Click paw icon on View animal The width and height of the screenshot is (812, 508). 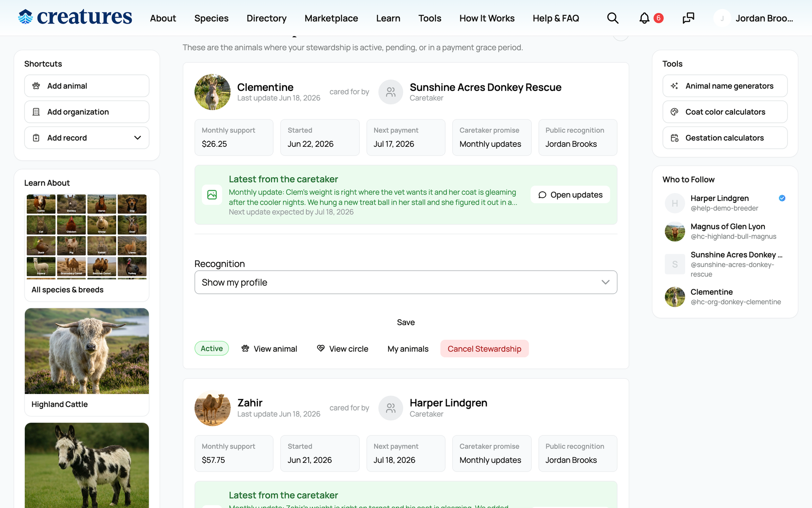[245, 349]
